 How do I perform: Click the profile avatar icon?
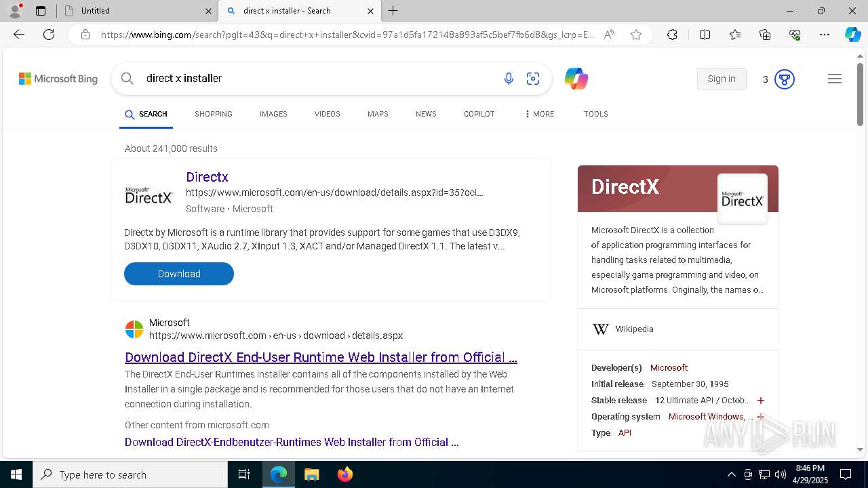tap(15, 11)
